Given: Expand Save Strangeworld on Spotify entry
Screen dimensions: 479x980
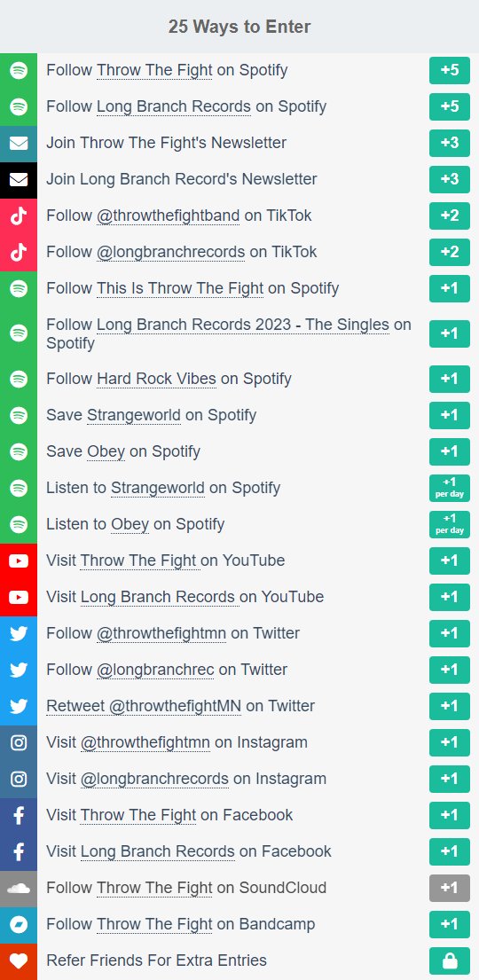Looking at the screenshot, I should tap(239, 415).
